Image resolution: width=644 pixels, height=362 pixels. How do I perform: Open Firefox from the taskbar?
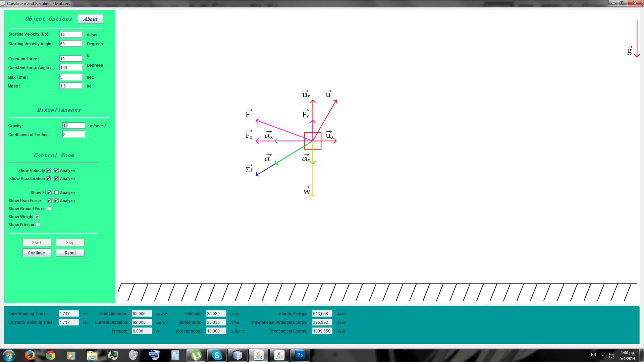point(30,355)
